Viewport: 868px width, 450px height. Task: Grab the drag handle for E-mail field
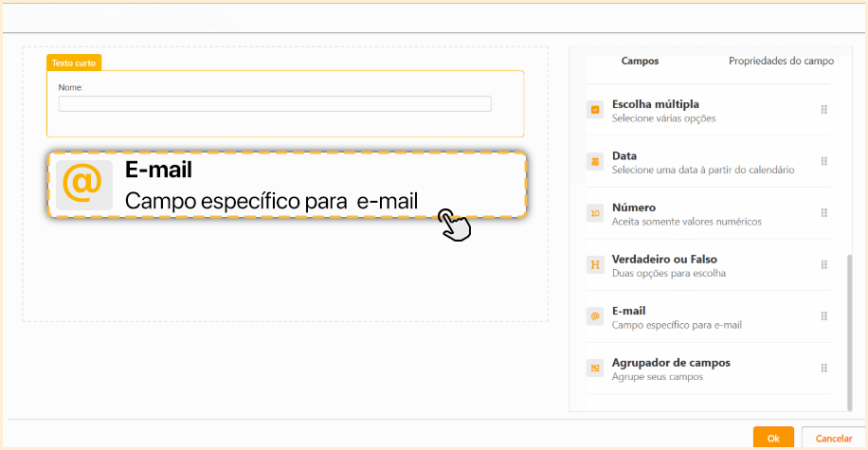824,316
